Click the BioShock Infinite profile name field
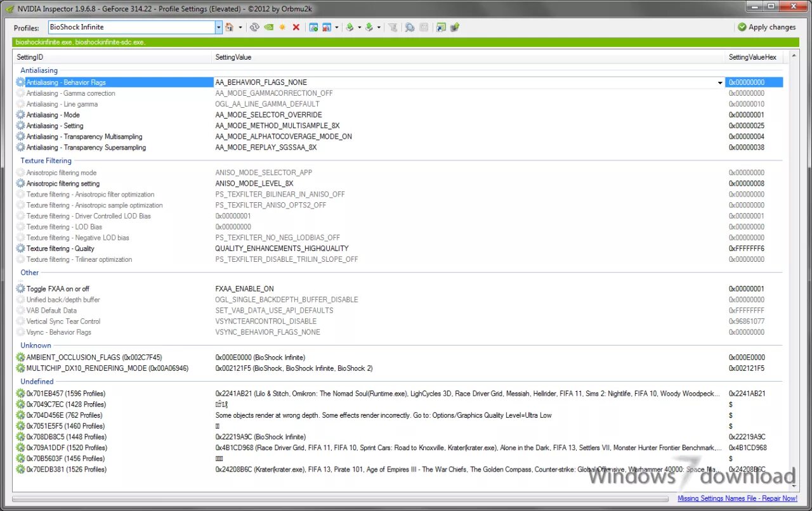Screen dimensions: 812x511 131,27
